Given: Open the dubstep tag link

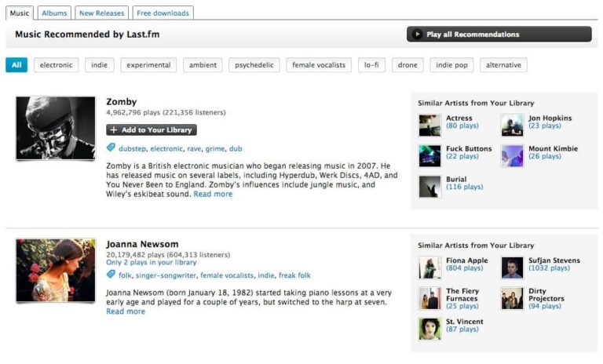Looking at the screenshot, I should click(x=132, y=148).
